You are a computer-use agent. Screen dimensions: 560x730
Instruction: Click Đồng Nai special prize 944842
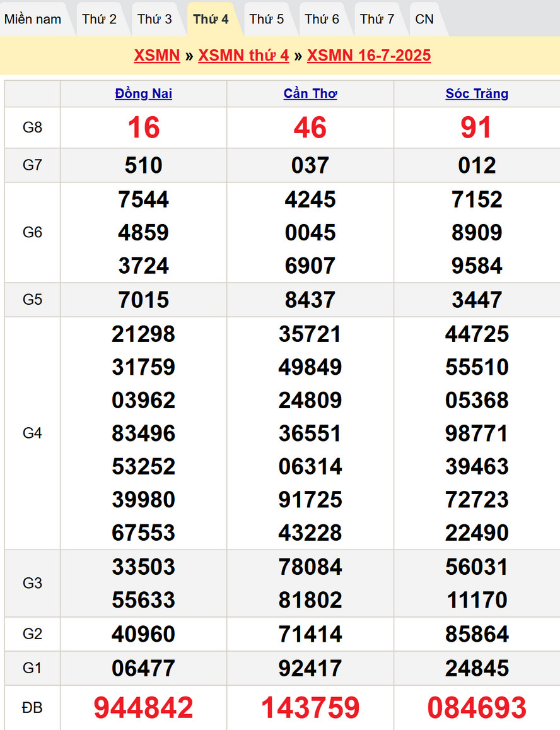tap(144, 708)
